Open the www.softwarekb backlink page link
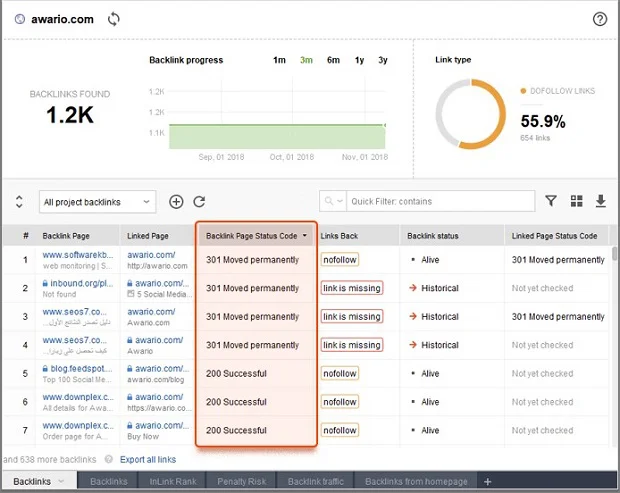The image size is (620, 493). pos(79,255)
